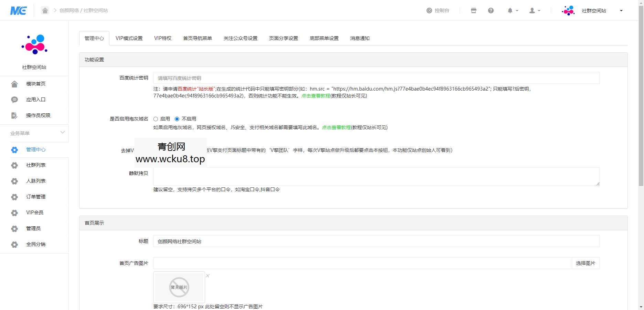This screenshot has height=310, width=644.
Task: Click the 选择图片 button
Action: coord(586,263)
